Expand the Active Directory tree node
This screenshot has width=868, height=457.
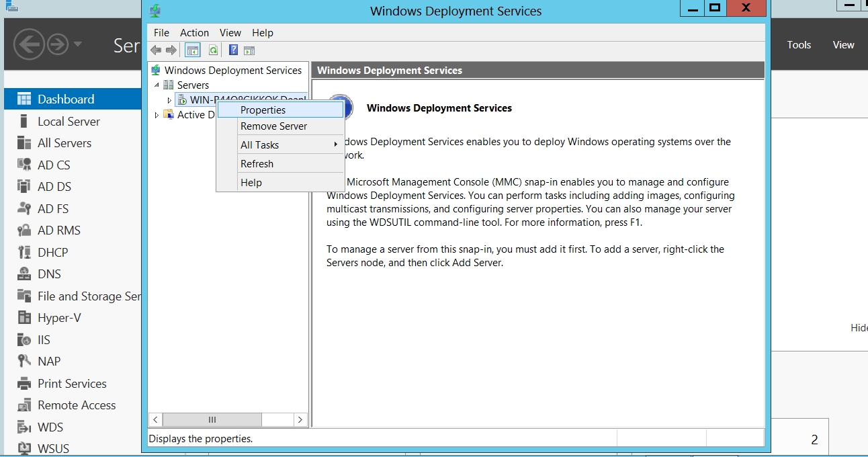point(157,115)
